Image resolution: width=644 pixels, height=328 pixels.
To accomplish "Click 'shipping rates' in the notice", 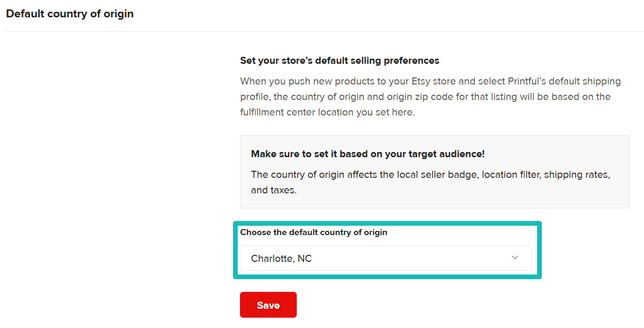I will [578, 175].
